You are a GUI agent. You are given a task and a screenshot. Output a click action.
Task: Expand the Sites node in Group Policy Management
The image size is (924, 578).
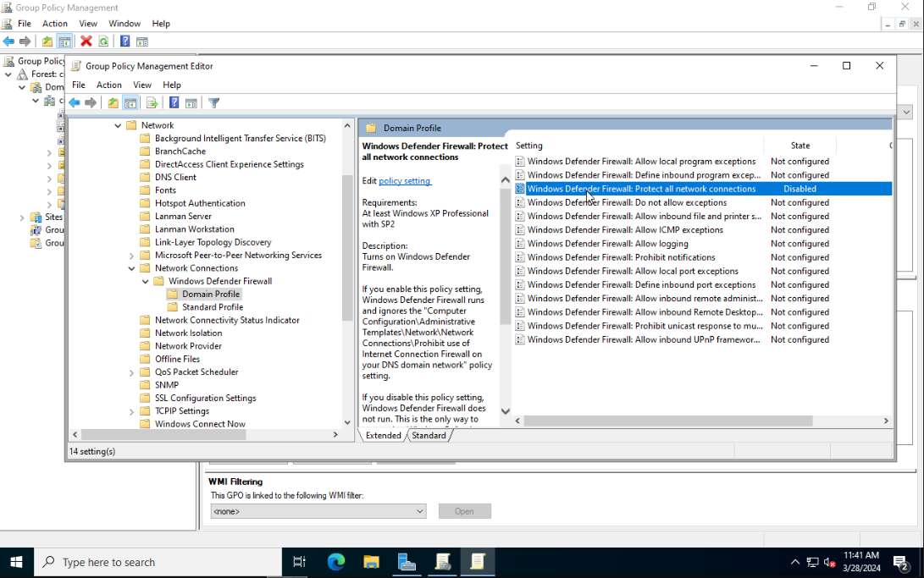pos(22,217)
